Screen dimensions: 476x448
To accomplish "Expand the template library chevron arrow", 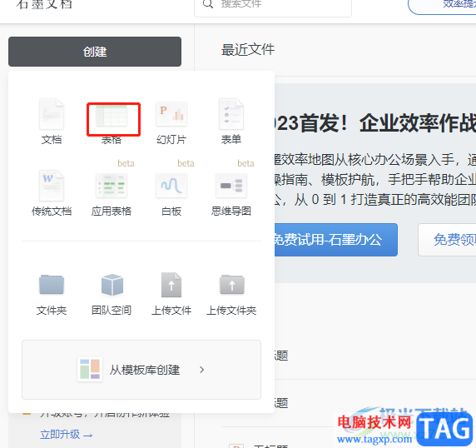I will coord(202,370).
